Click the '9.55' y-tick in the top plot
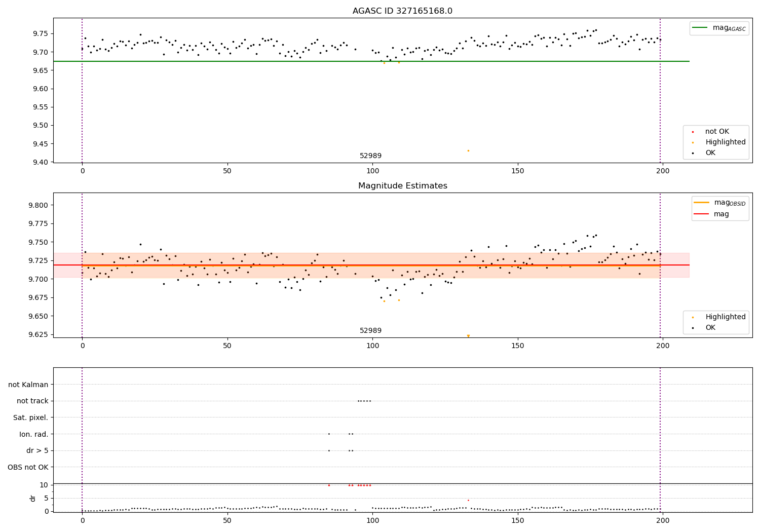Viewport: 760px width, 532px height. pos(41,107)
